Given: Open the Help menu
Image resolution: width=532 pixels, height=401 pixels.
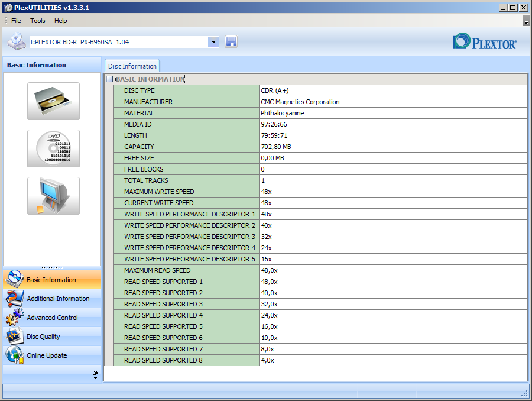Looking at the screenshot, I should [x=61, y=21].
